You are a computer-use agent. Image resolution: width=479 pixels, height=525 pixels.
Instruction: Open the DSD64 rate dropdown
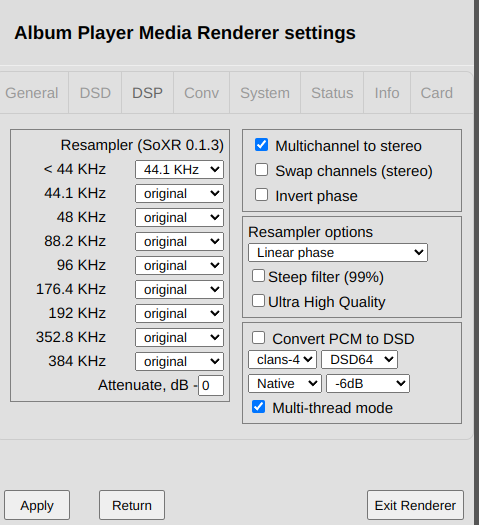360,360
